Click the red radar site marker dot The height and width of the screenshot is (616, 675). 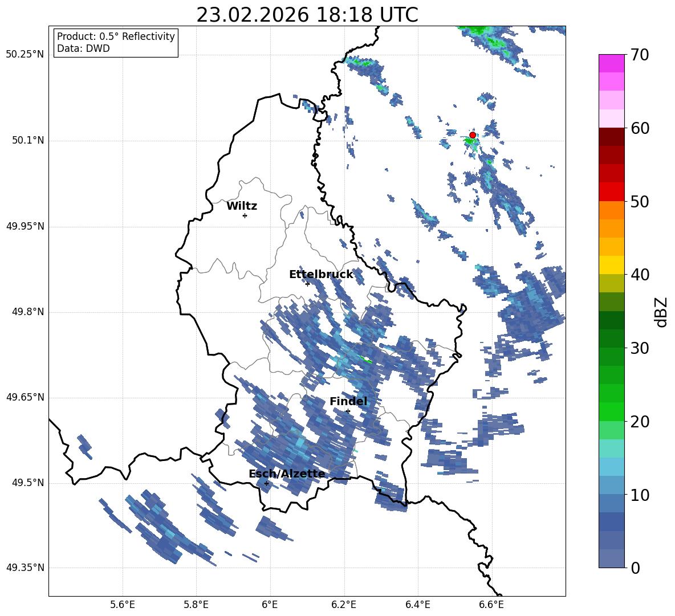tap(472, 135)
